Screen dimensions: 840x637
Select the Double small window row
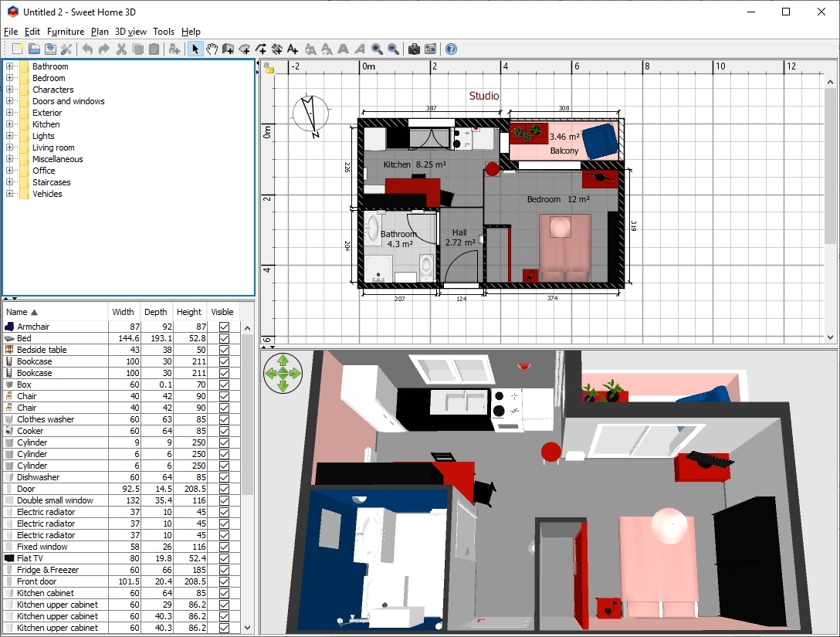click(x=122, y=500)
